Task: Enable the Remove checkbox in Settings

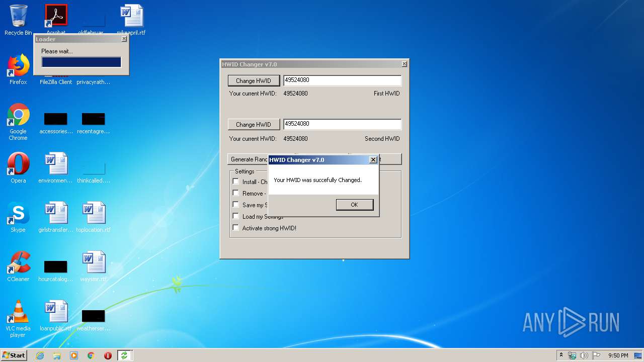Action: click(x=235, y=193)
